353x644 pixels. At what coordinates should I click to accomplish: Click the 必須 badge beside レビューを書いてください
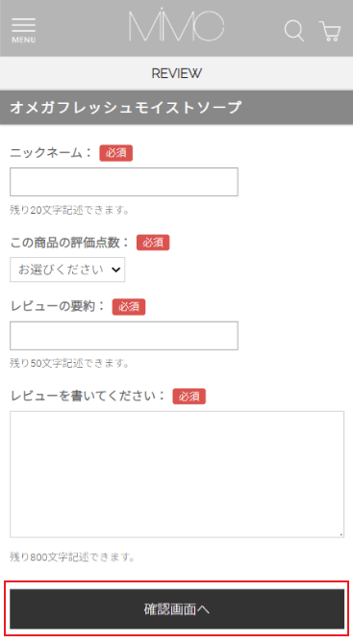click(x=189, y=397)
